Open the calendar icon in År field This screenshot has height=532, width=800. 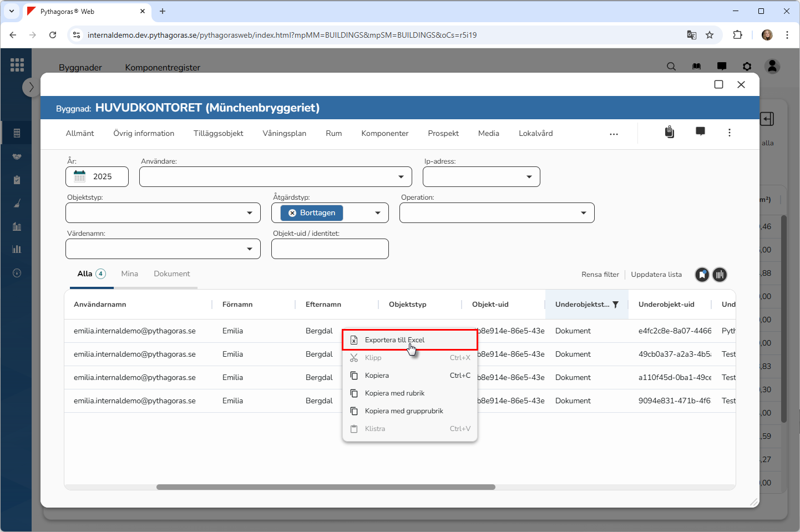pyautogui.click(x=80, y=176)
